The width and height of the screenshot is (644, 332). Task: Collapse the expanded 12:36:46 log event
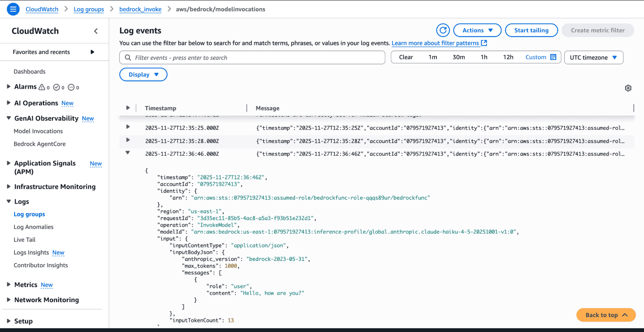pos(128,153)
